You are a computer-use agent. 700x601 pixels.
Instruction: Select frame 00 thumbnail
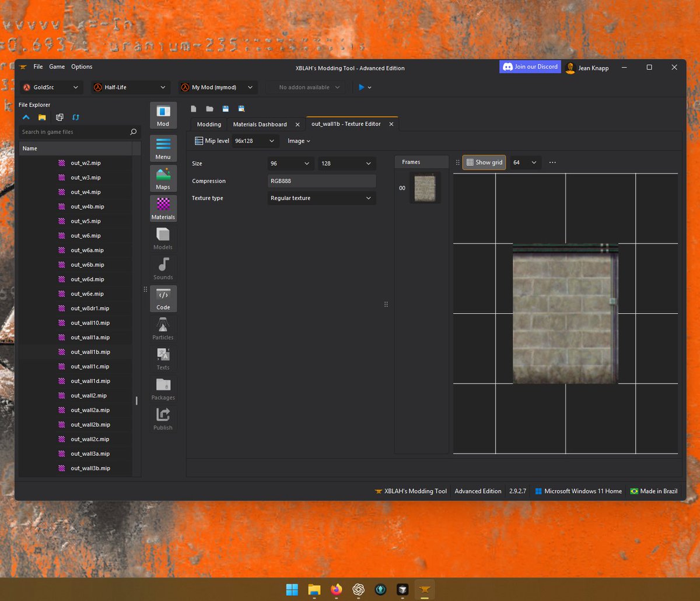pyautogui.click(x=425, y=188)
